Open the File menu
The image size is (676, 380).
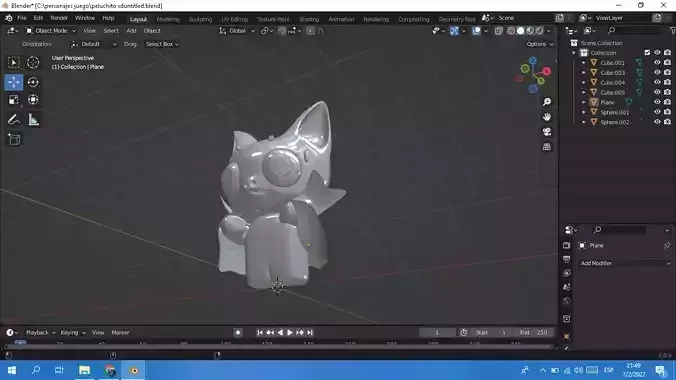[22, 18]
